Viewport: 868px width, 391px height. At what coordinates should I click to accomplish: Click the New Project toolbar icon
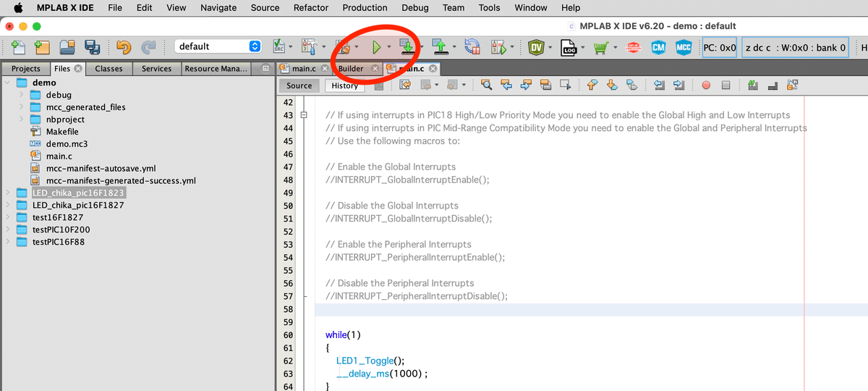pos(42,48)
